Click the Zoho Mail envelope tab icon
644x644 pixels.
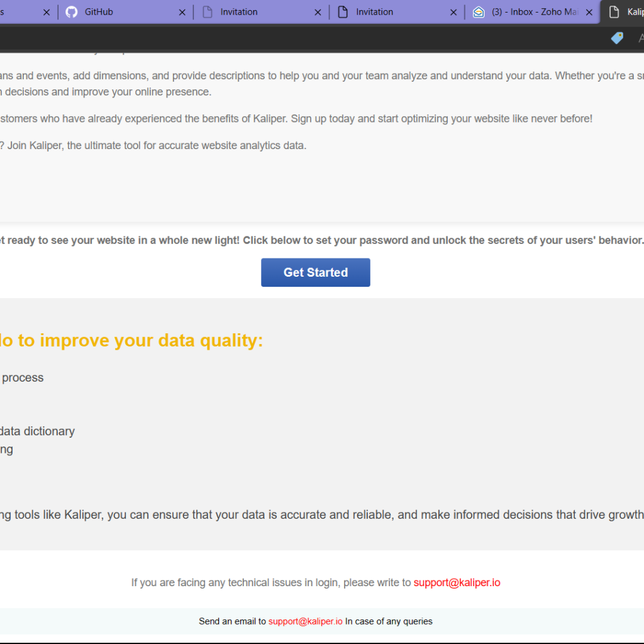click(479, 12)
